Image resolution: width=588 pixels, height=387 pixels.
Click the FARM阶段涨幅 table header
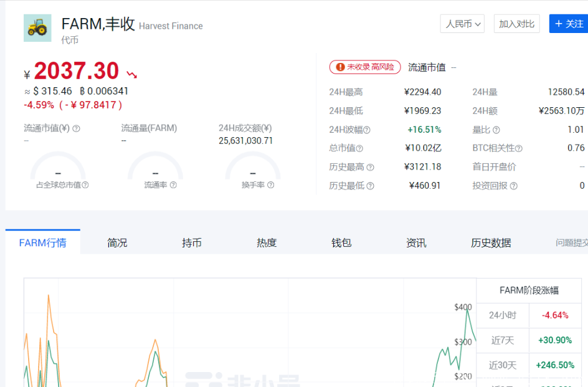[x=529, y=290]
